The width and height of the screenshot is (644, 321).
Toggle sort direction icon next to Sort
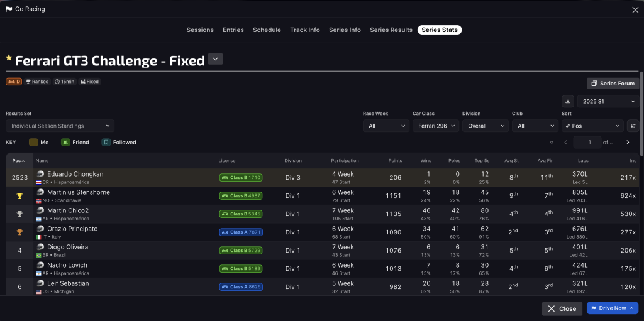click(x=633, y=126)
